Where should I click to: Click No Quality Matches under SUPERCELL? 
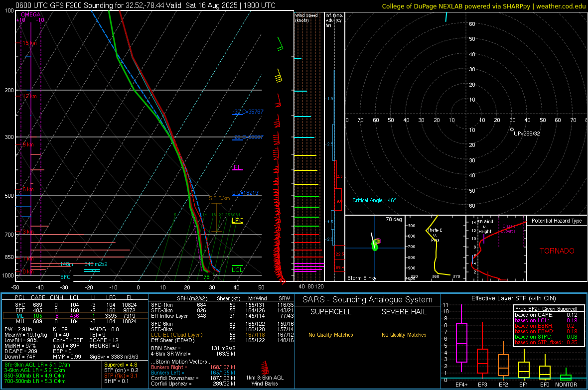[331, 335]
